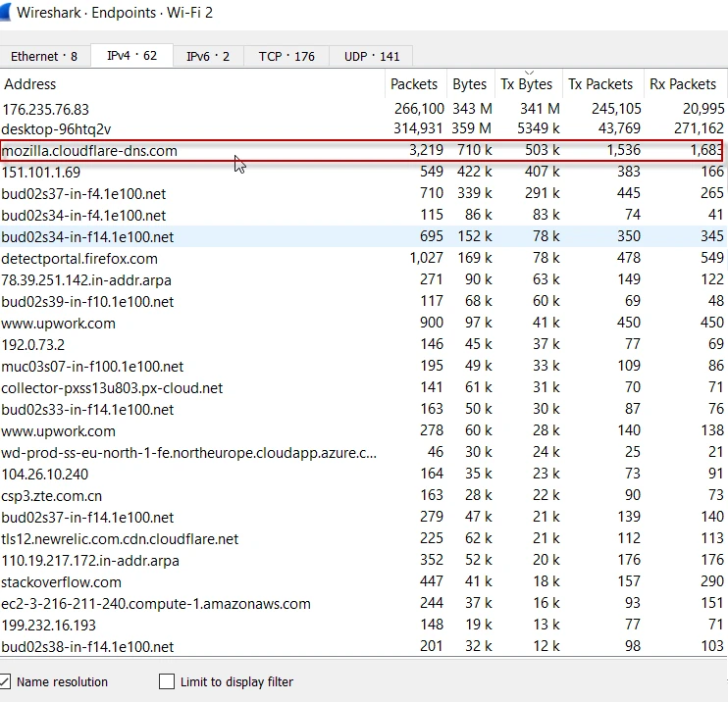The height and width of the screenshot is (702, 728).
Task: Select the IPv4 tab
Action: pyautogui.click(x=131, y=56)
